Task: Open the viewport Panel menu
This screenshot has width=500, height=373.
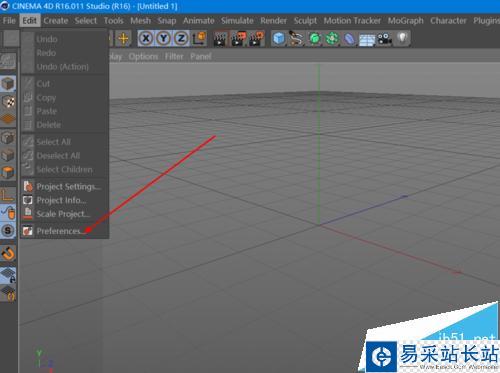Action: (x=201, y=57)
